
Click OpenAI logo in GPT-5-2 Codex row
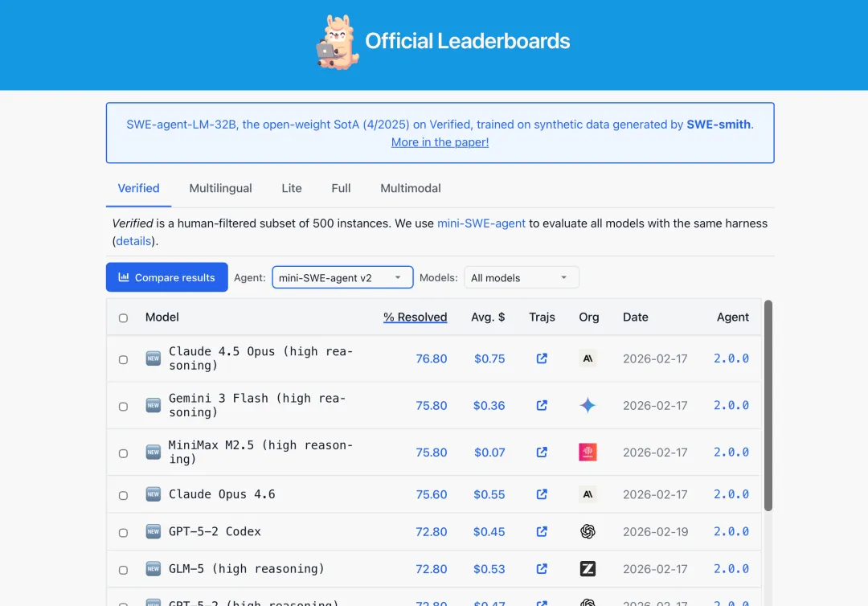588,532
